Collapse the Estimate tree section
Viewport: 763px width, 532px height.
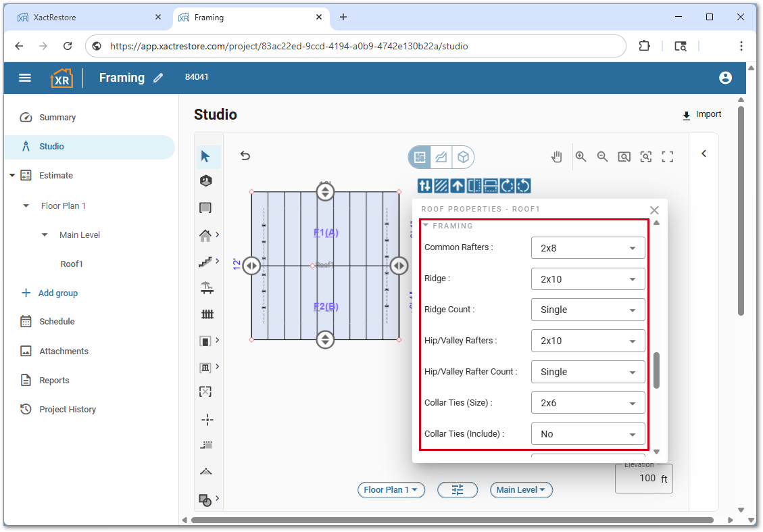click(x=12, y=176)
